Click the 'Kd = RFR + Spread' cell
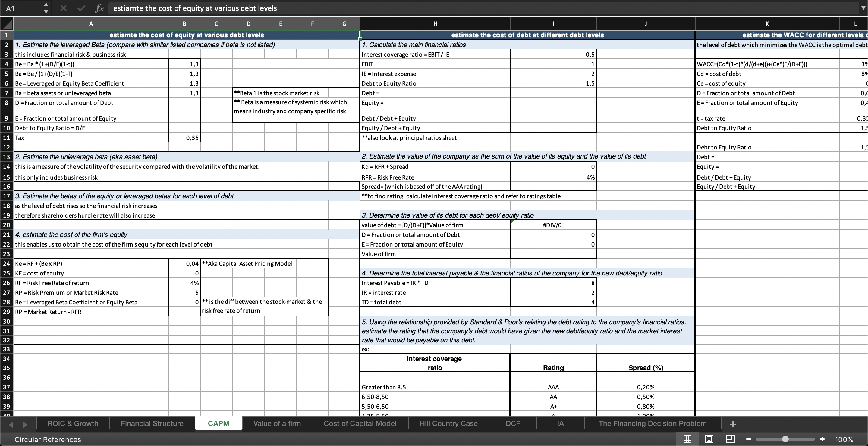Screen dimensions: 868x446 click(x=435, y=166)
